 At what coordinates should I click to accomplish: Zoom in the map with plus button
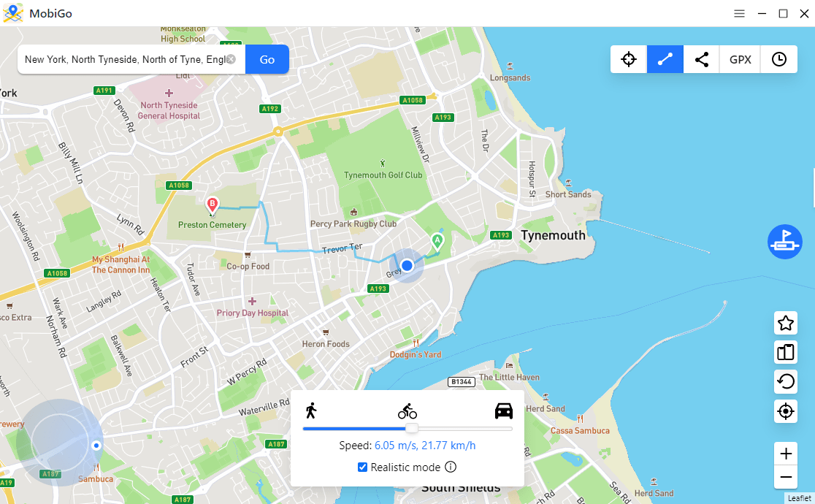pyautogui.click(x=785, y=454)
